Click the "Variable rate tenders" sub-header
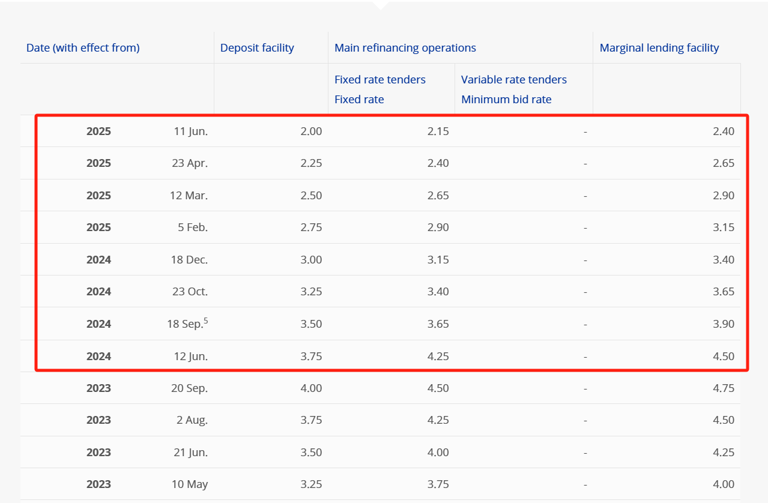The width and height of the screenshot is (768, 503). coord(514,80)
